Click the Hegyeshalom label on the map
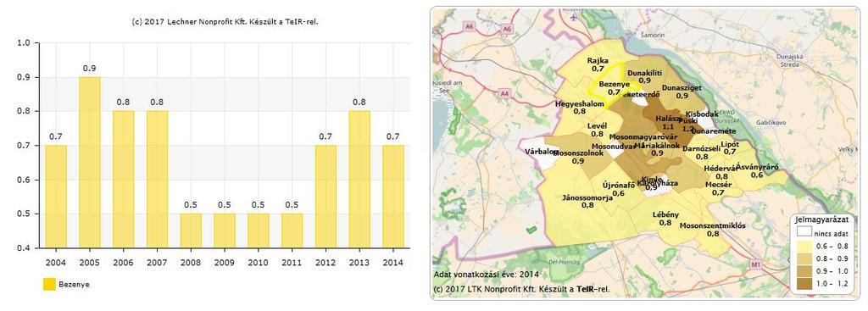Image resolution: width=868 pixels, height=311 pixels. point(580,103)
